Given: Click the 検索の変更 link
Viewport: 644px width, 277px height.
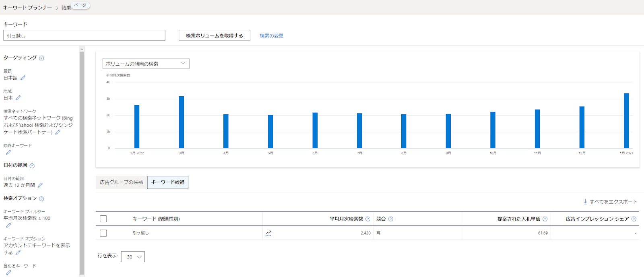Looking at the screenshot, I should pos(271,35).
